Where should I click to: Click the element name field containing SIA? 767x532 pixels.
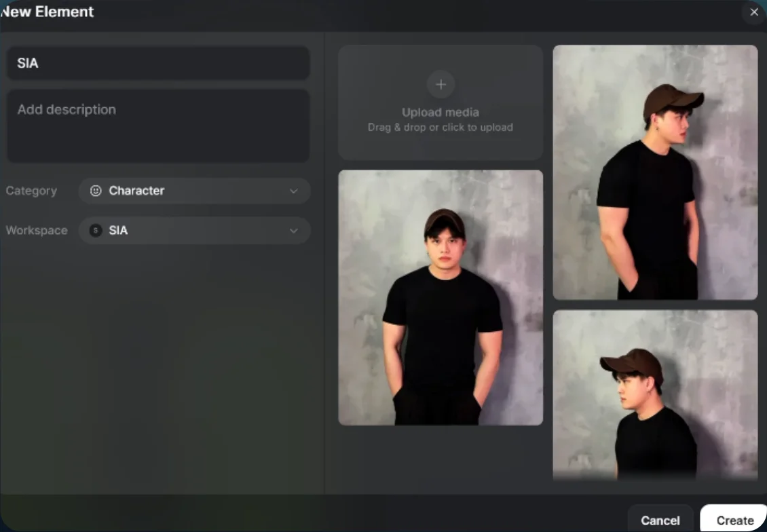pos(158,63)
